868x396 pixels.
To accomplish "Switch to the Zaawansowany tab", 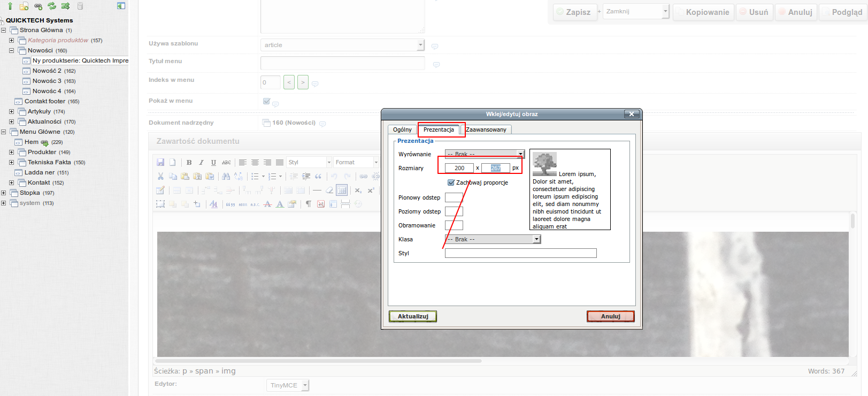I will click(x=486, y=130).
